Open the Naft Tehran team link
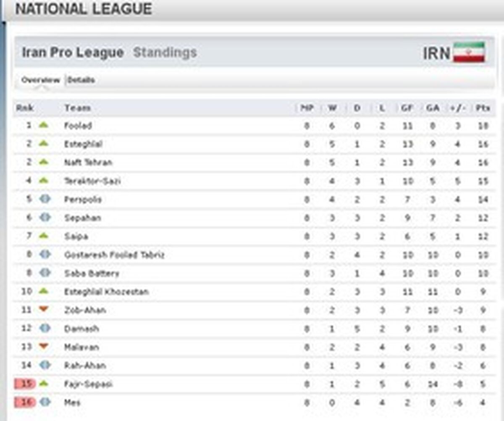 (88, 163)
